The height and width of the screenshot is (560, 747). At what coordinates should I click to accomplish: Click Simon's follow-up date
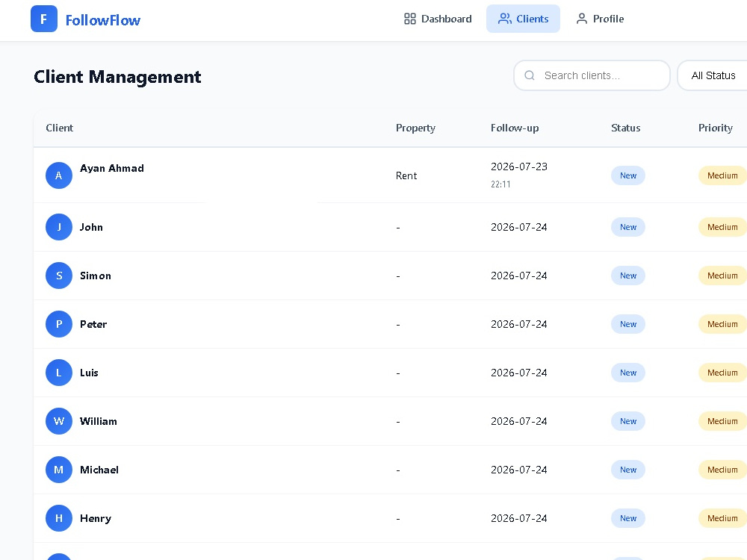(x=519, y=276)
